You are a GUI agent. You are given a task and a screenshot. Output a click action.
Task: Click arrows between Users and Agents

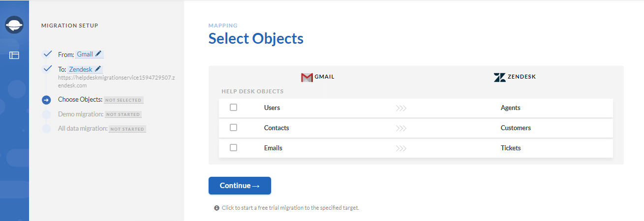tap(401, 108)
